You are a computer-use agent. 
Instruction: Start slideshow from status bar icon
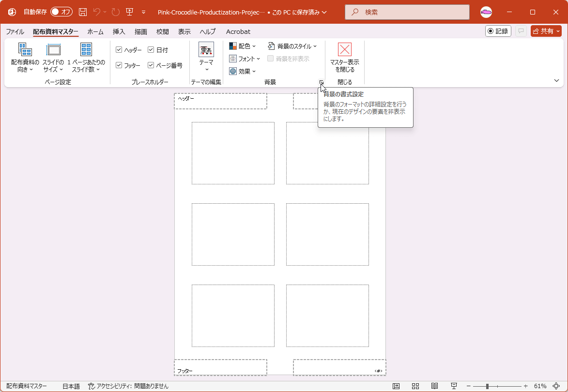pos(454,386)
